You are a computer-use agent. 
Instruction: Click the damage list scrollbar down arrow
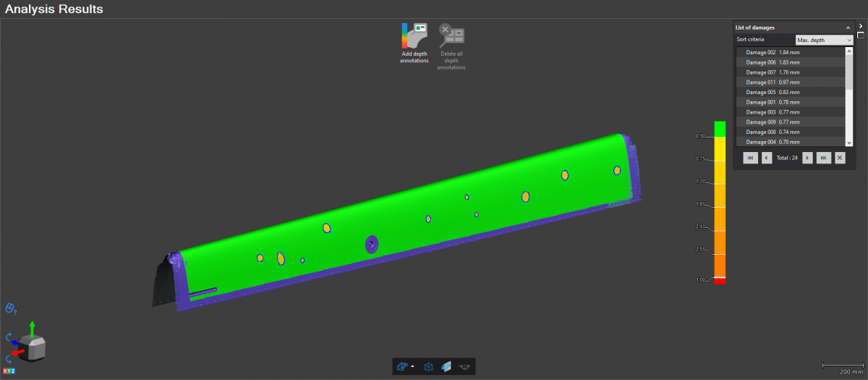click(x=849, y=142)
